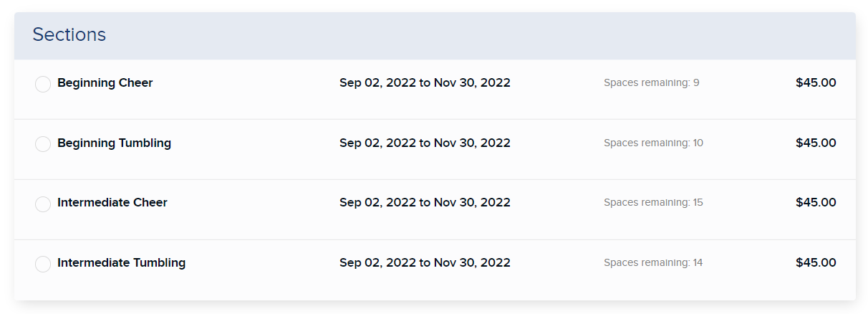This screenshot has width=868, height=314.
Task: Click Intermediate Cheer date range text
Action: [x=425, y=202]
